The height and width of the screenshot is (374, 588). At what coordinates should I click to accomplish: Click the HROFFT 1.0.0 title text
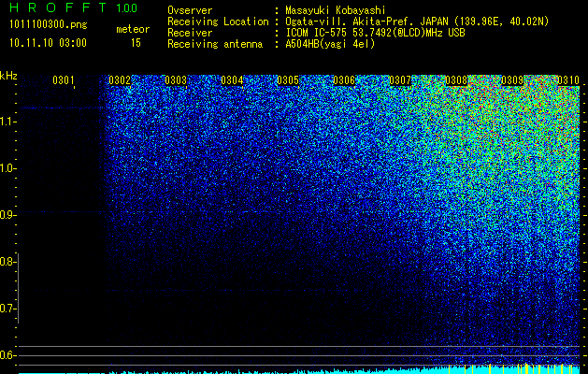pyautogui.click(x=74, y=7)
